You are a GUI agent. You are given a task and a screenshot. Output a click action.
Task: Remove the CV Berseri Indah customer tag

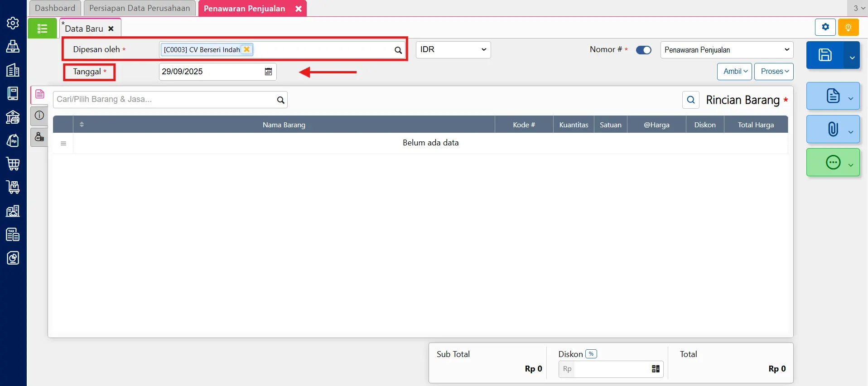coord(246,49)
